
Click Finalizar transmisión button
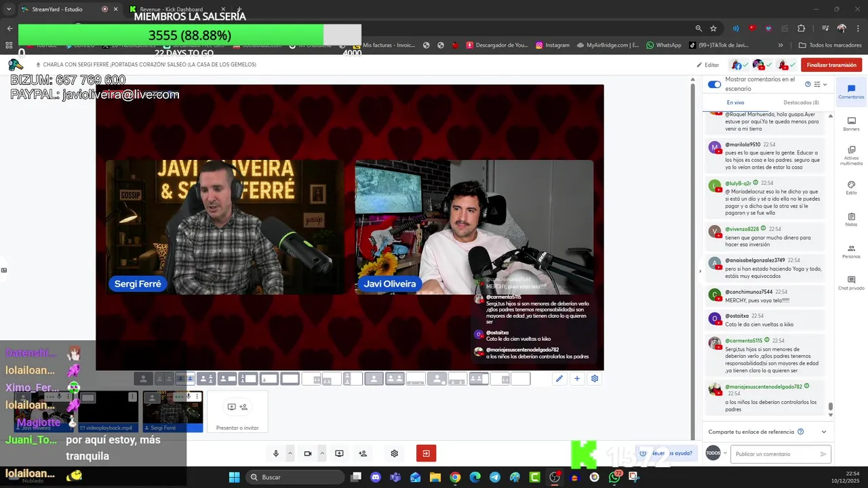(x=831, y=65)
